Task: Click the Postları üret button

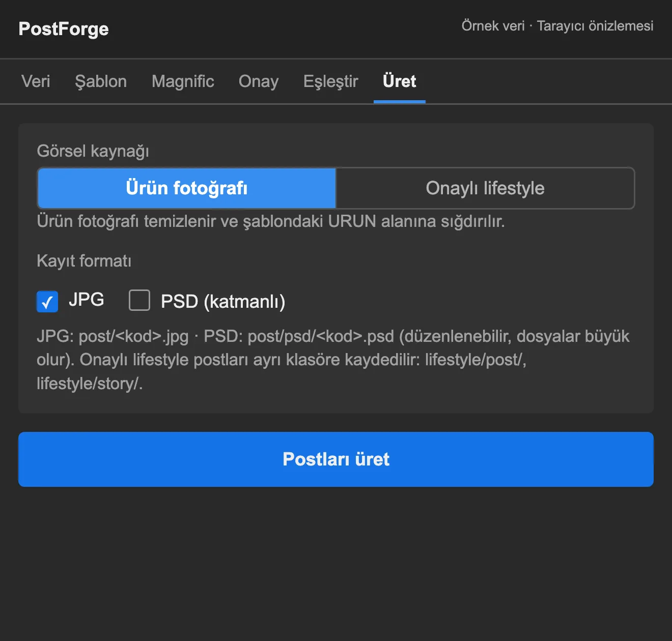Action: [336, 459]
